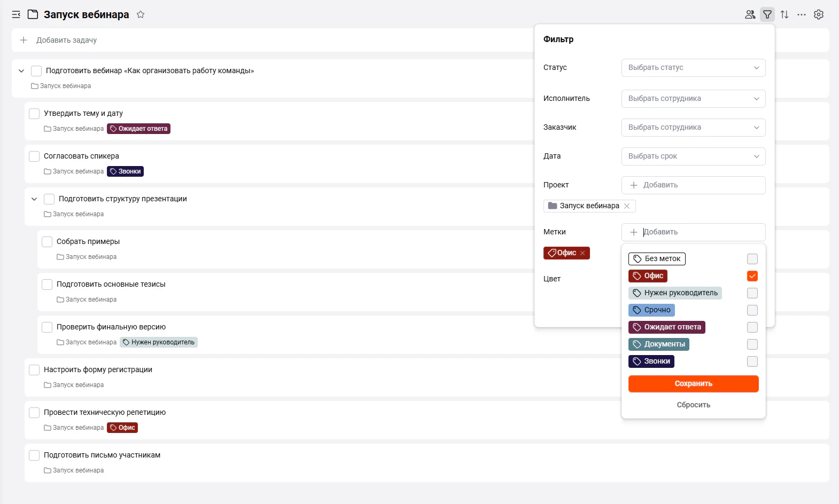Open the sort arrows icon
Screen dimensions: 839x504
tap(784, 14)
